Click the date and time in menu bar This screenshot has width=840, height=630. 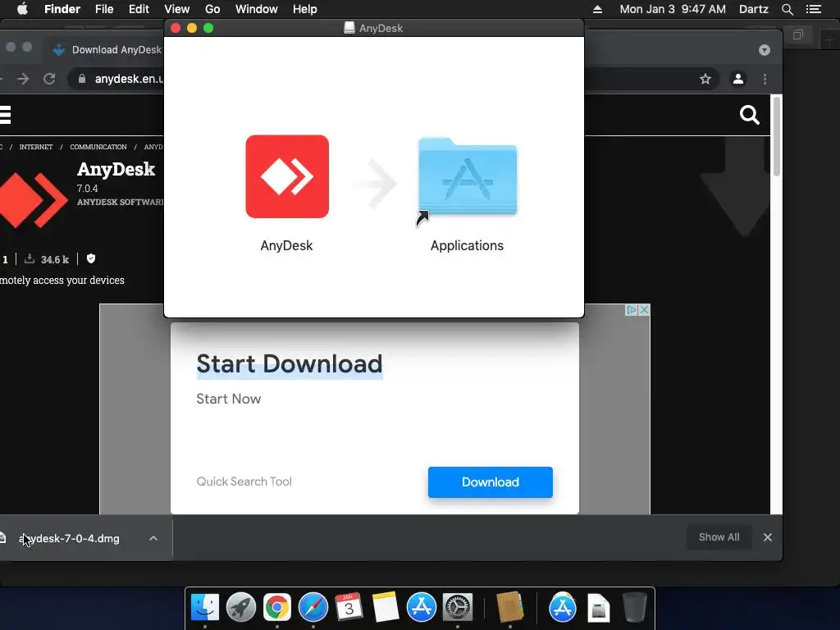[x=673, y=9]
